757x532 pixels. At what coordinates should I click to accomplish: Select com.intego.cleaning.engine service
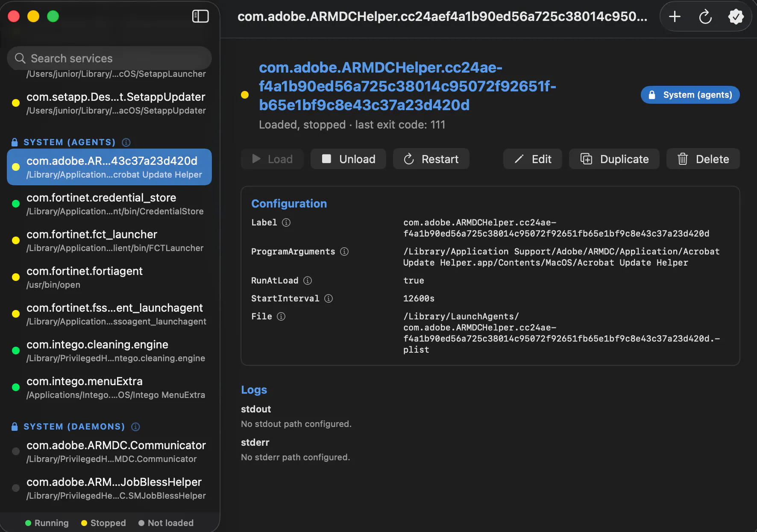coord(109,351)
